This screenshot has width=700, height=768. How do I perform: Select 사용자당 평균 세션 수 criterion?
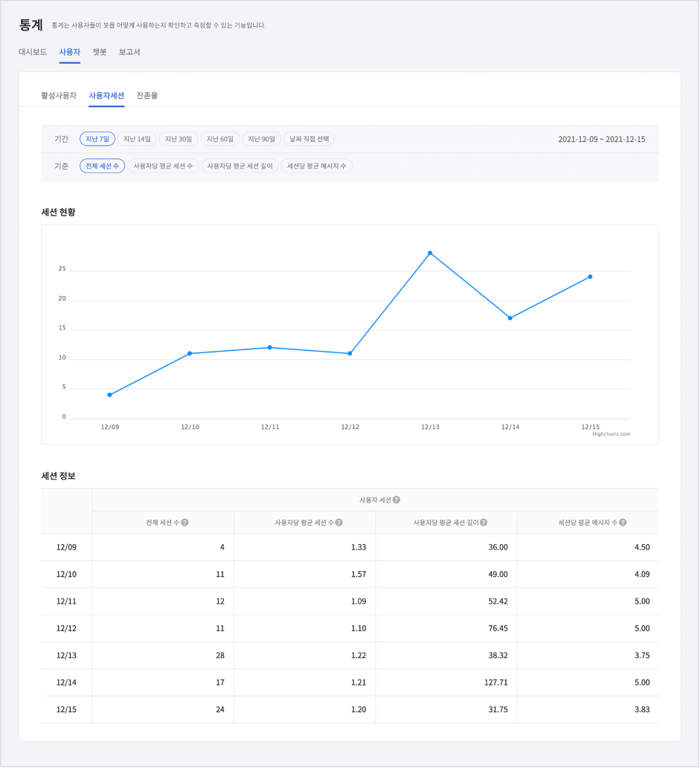(163, 166)
